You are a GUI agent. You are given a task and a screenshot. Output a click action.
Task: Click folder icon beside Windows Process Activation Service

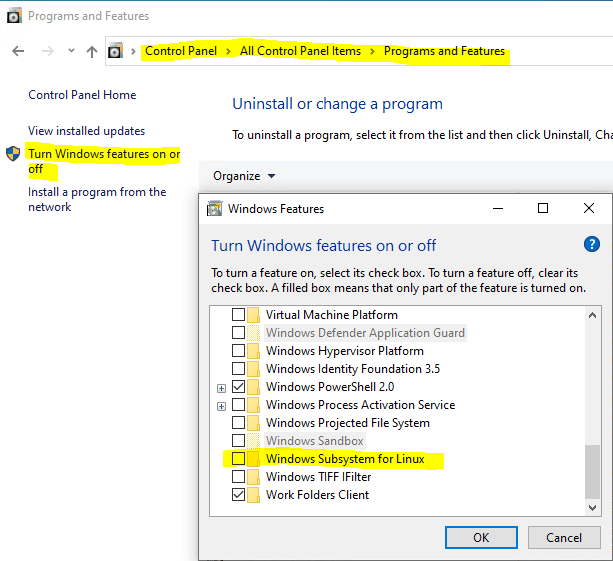[253, 405]
